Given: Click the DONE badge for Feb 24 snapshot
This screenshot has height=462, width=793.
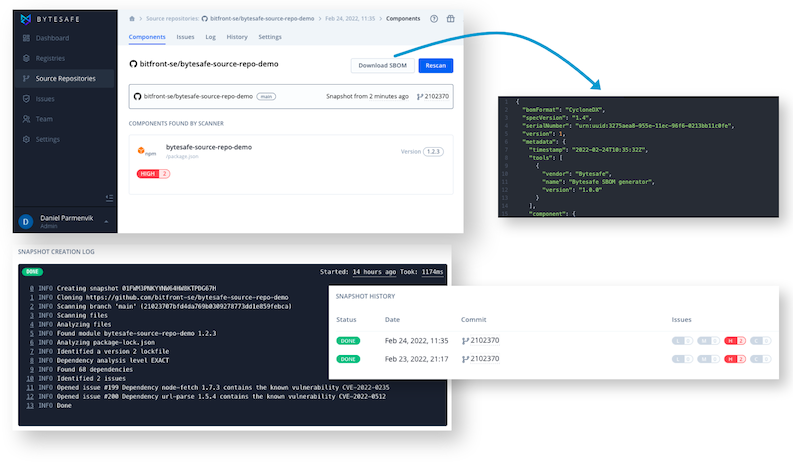Looking at the screenshot, I should tap(348, 341).
